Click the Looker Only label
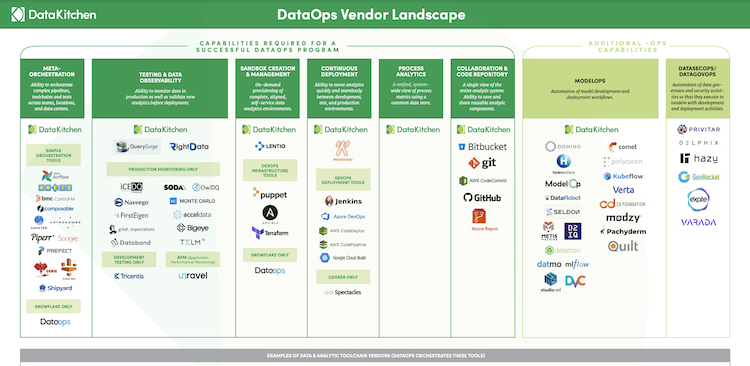The height and width of the screenshot is (366, 750). [x=343, y=277]
